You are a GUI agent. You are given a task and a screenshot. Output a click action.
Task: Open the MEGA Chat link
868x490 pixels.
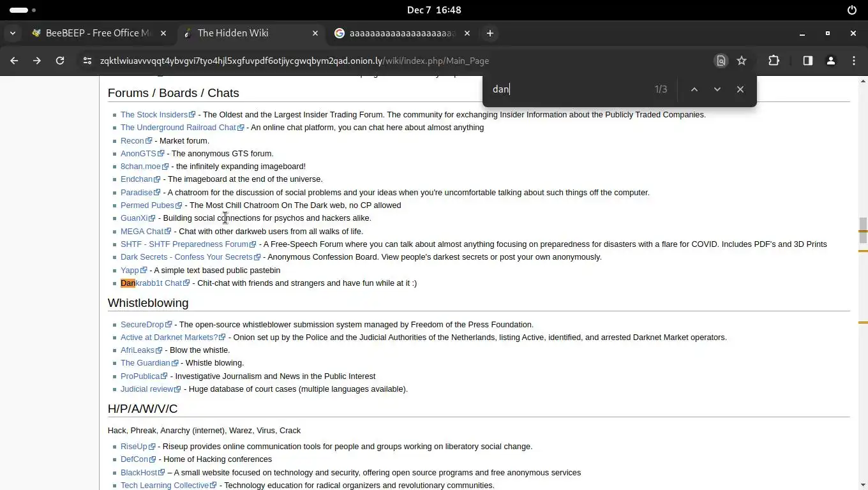click(x=146, y=232)
